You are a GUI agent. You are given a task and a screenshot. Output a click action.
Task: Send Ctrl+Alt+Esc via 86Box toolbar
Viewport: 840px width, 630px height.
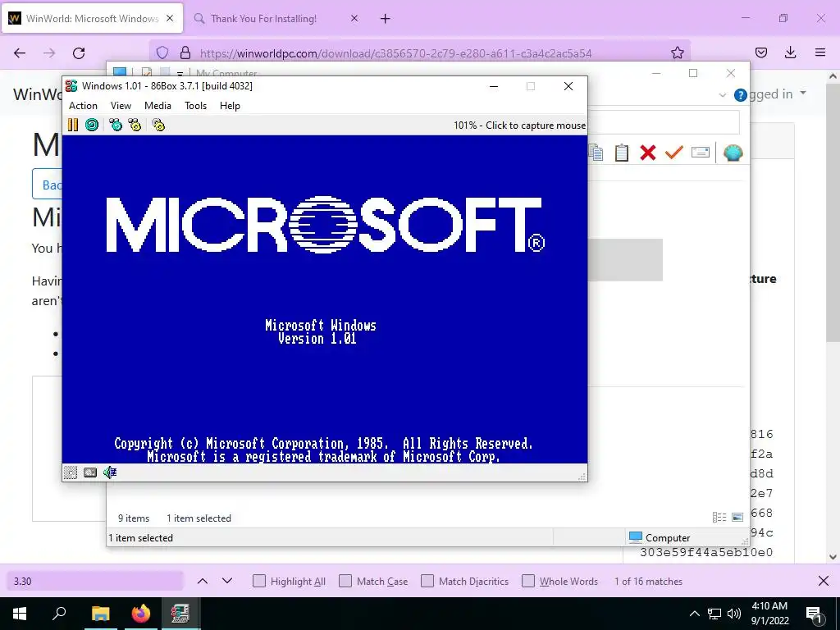[x=135, y=125]
